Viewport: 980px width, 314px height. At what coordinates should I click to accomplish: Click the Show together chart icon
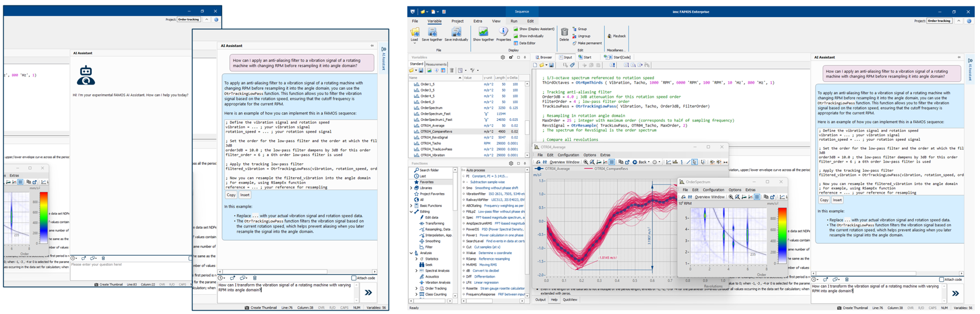coord(483,34)
